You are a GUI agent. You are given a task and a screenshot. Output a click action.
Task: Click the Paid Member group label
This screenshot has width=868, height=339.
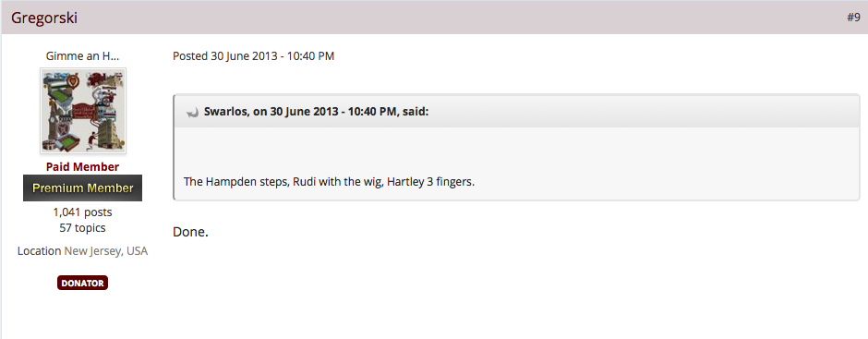[82, 167]
